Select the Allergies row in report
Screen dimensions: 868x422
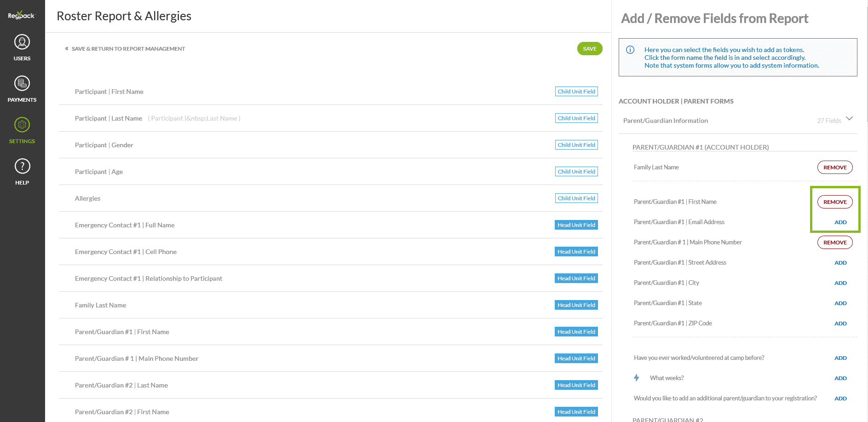(x=87, y=198)
